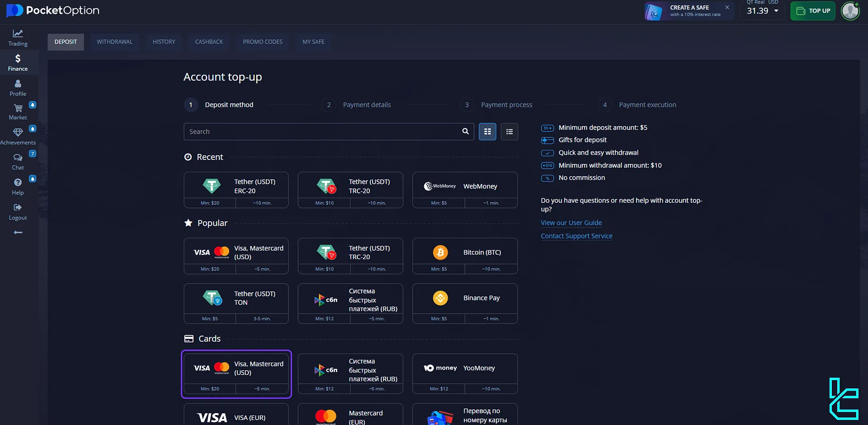Open the user avatar in the header

(850, 11)
